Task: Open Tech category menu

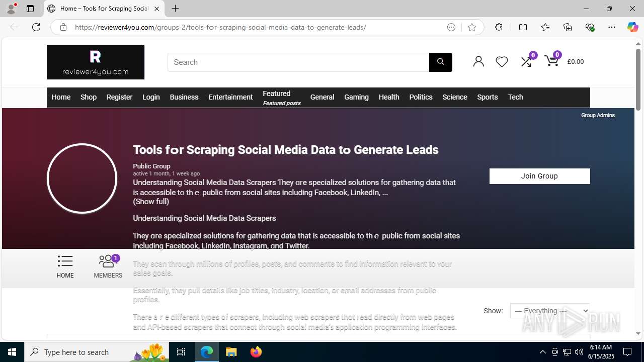Action: 515,97
